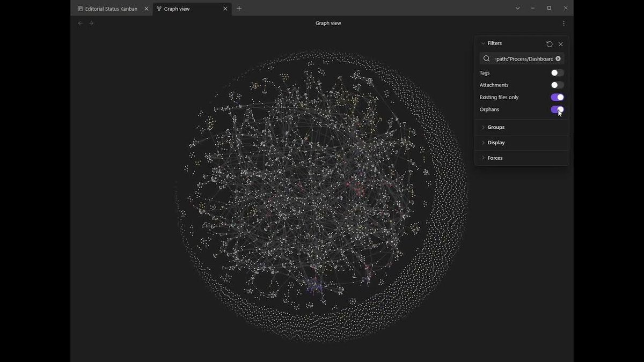Viewport: 644px width, 362px height.
Task: Turn on the Attachments toggle
Action: [x=557, y=85]
